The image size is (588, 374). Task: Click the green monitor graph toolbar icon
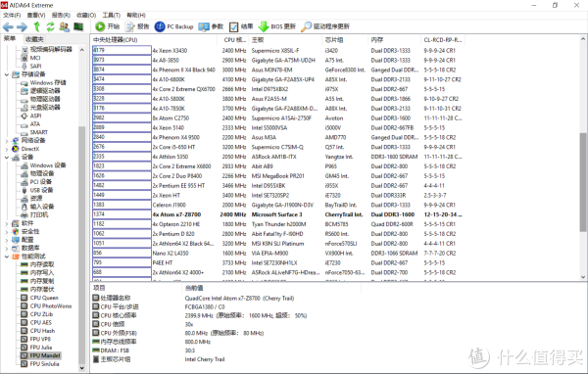78,26
